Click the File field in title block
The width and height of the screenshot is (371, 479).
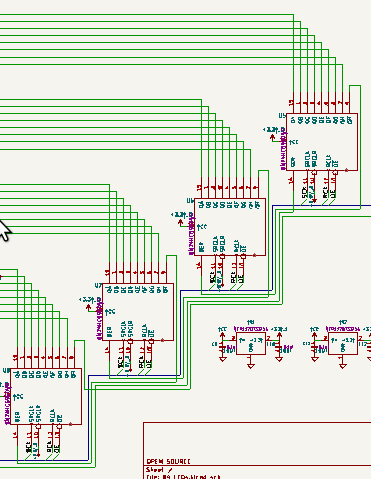(x=184, y=477)
